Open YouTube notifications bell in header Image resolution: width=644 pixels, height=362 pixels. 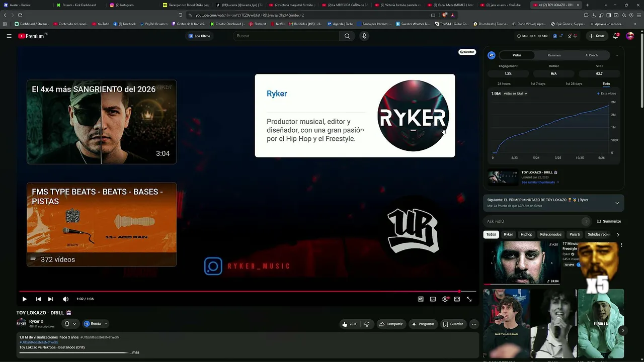tap(616, 36)
